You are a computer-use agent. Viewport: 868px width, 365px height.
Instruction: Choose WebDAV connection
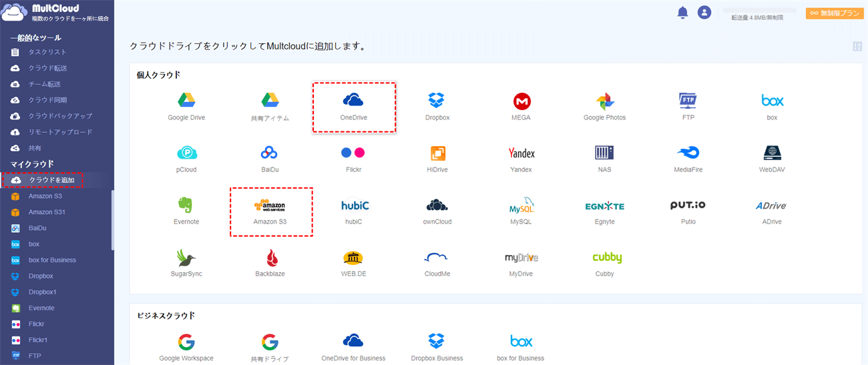tap(773, 159)
